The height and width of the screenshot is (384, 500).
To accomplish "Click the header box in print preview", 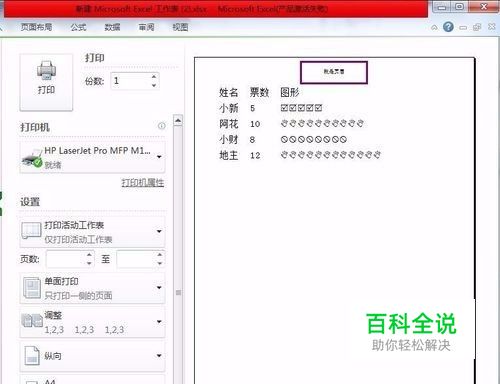I will 334,72.
